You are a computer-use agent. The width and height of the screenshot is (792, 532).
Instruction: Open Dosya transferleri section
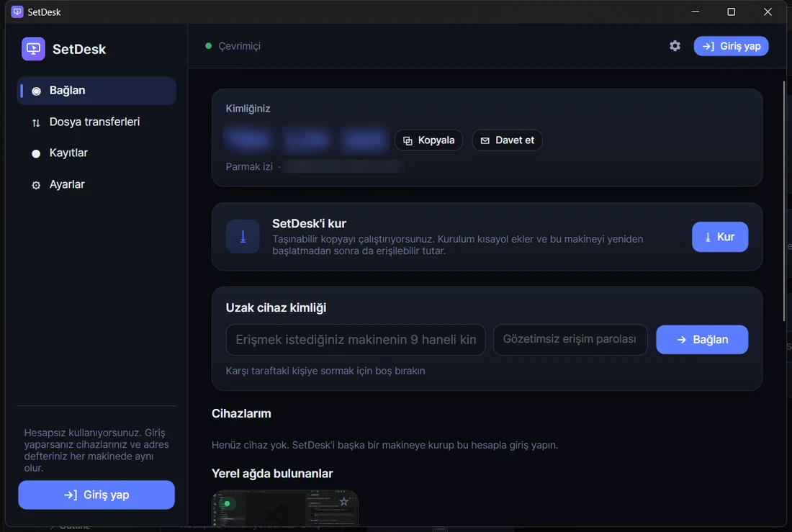click(x=96, y=122)
